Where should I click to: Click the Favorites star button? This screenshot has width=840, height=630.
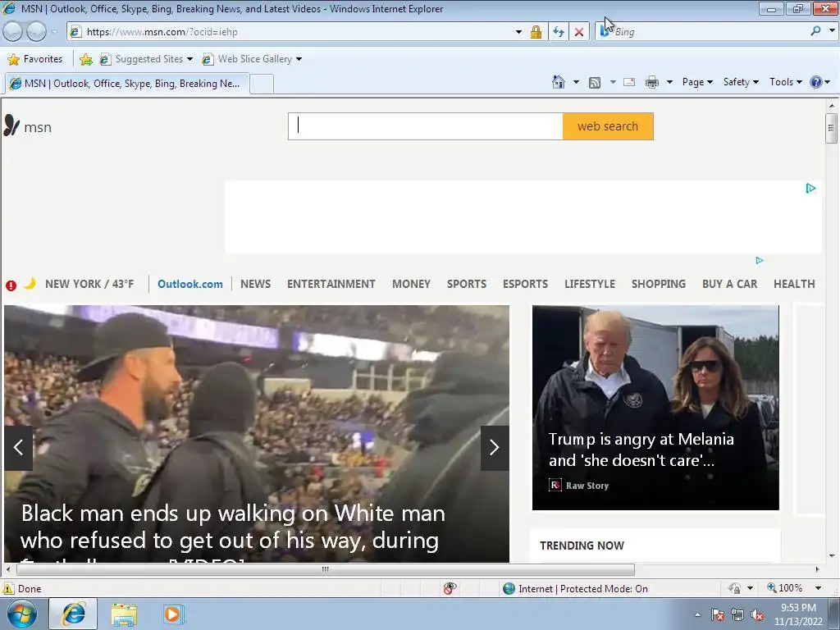(35, 59)
